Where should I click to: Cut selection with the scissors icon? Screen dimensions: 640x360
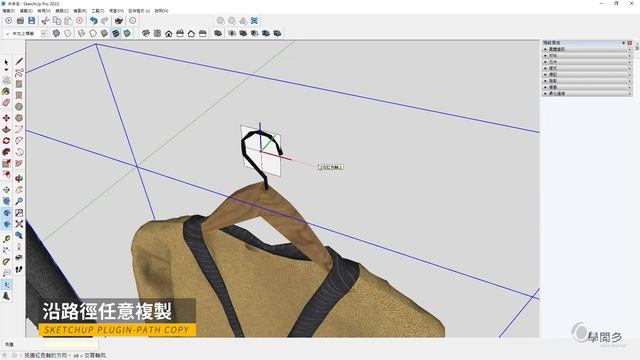click(x=45, y=20)
